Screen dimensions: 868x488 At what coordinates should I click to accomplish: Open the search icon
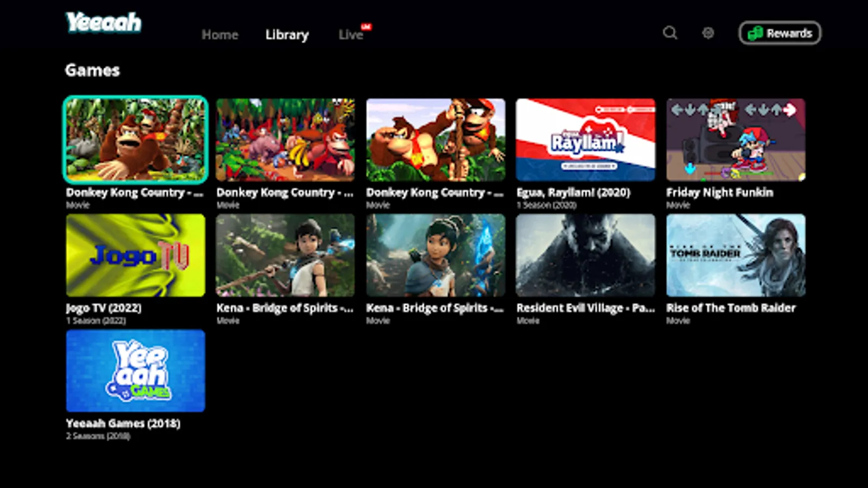[x=670, y=33]
